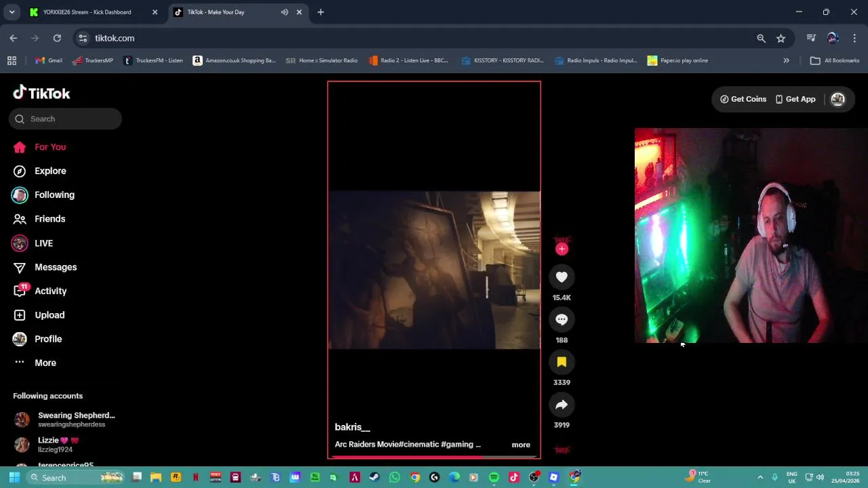The height and width of the screenshot is (488, 868).
Task: Pause the playing TikTok video
Action: coord(434,270)
